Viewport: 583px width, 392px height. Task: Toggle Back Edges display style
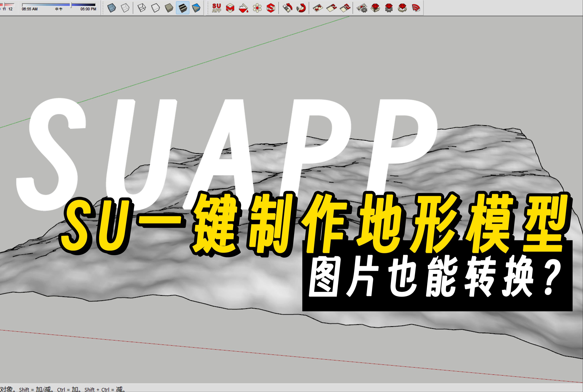tap(125, 8)
